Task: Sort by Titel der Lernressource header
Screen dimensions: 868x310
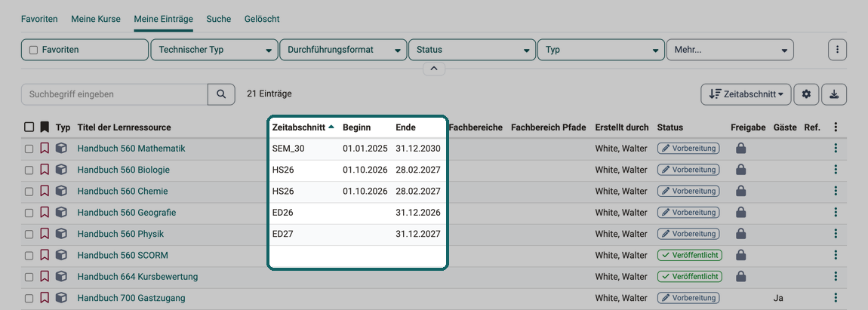Action: click(124, 127)
